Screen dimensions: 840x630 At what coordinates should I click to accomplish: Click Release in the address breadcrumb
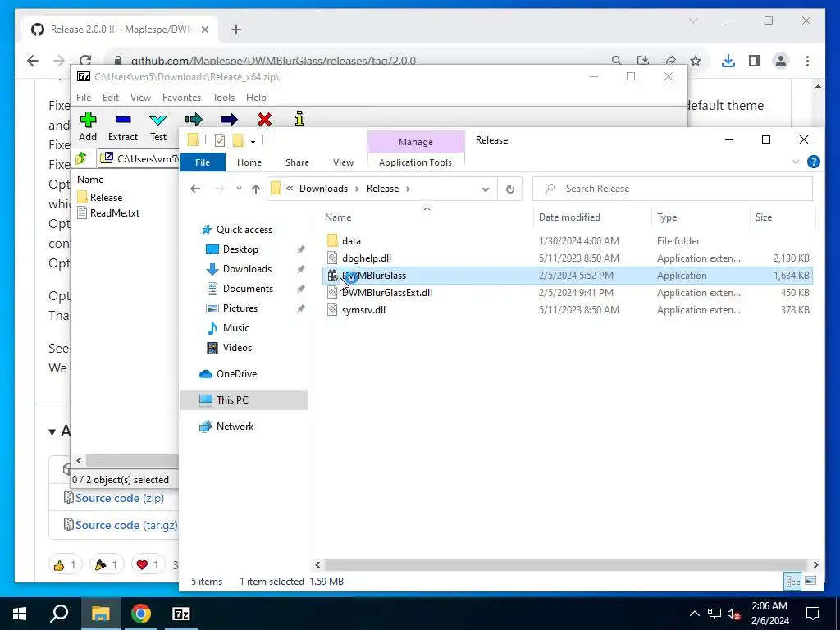coord(382,189)
